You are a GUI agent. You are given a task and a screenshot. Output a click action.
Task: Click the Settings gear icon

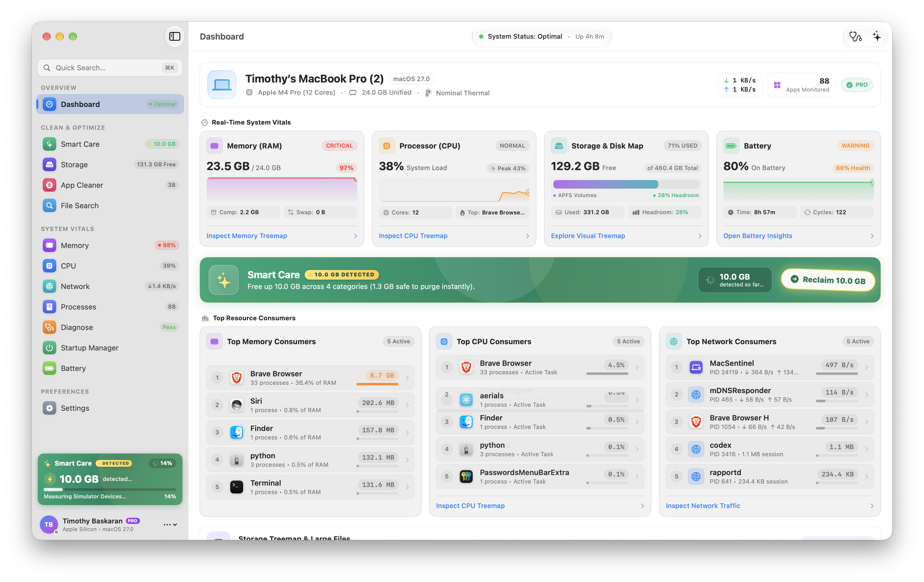click(x=49, y=408)
